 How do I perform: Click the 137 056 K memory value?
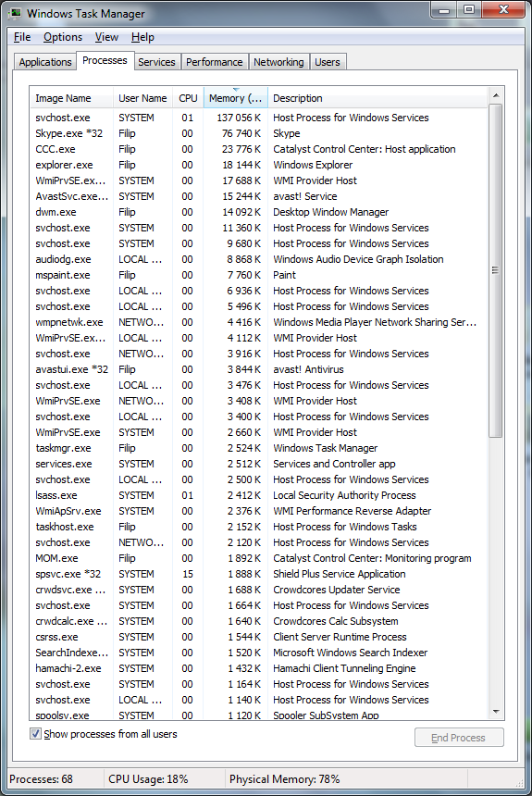pyautogui.click(x=239, y=118)
